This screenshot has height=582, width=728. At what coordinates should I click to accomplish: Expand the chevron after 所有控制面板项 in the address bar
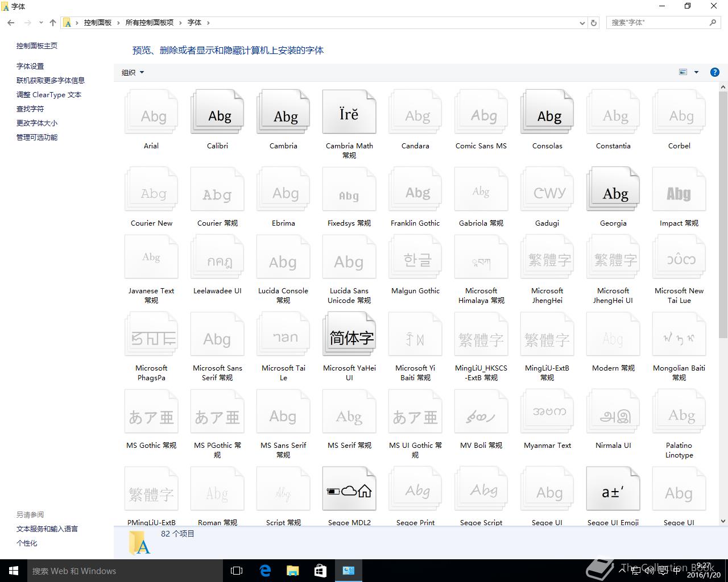point(181,23)
